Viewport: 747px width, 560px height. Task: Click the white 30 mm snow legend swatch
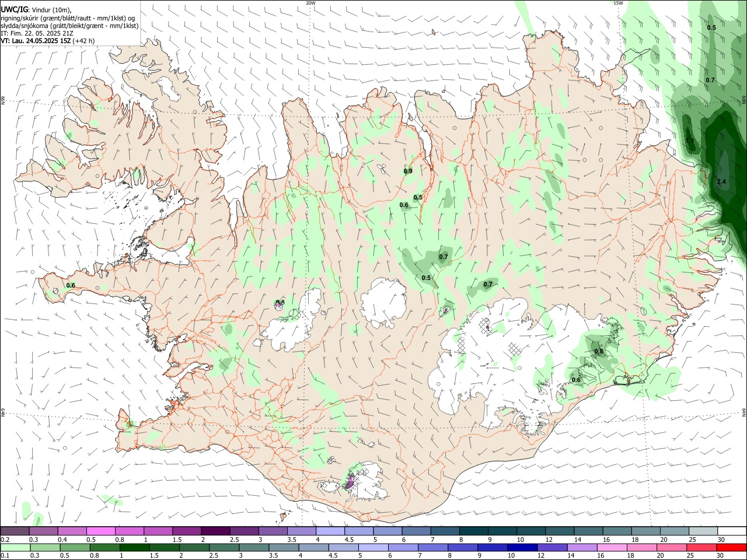732,531
